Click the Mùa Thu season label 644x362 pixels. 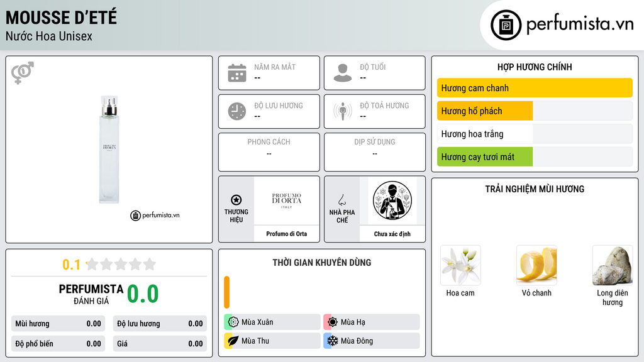click(x=255, y=341)
